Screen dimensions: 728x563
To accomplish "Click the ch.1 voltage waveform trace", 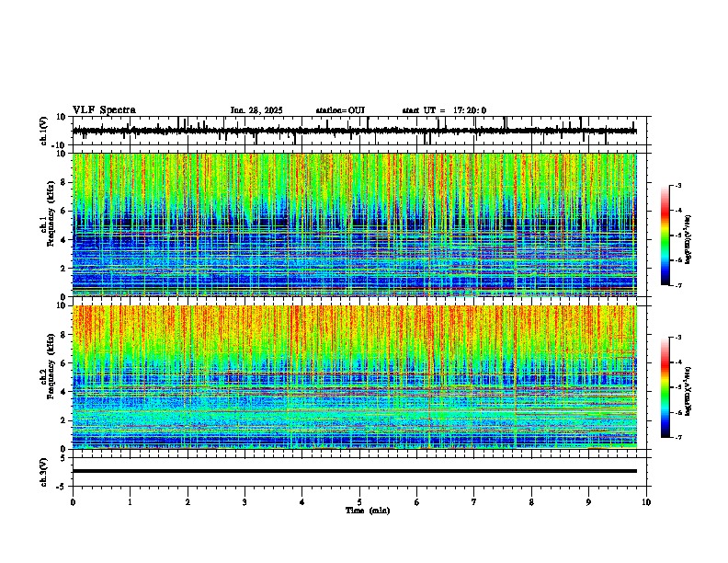I will coord(355,131).
